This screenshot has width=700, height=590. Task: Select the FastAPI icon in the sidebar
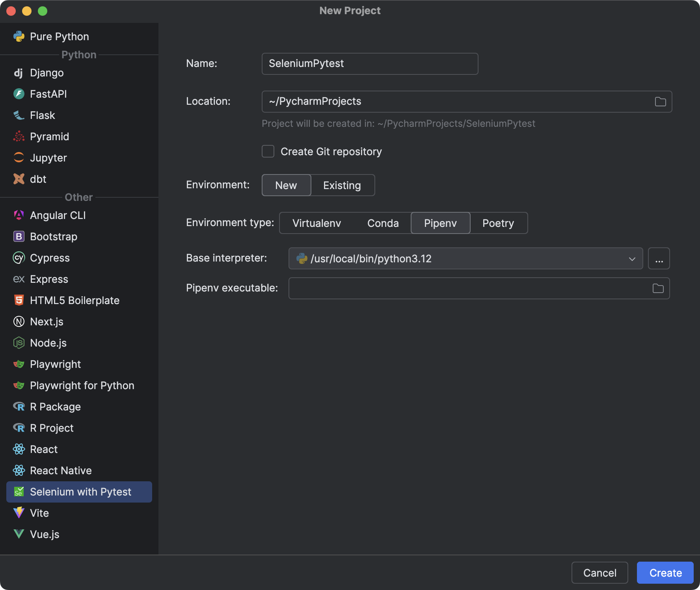click(x=19, y=94)
